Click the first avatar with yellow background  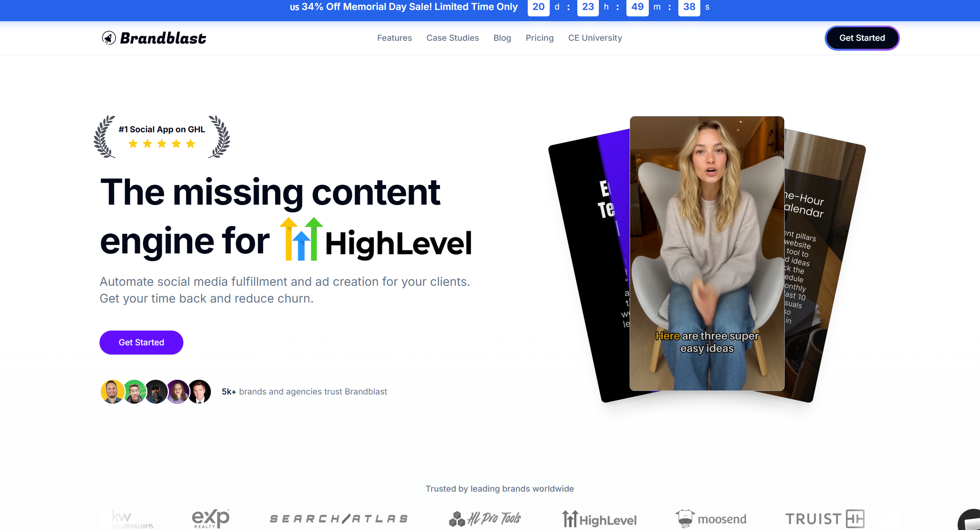click(x=112, y=391)
